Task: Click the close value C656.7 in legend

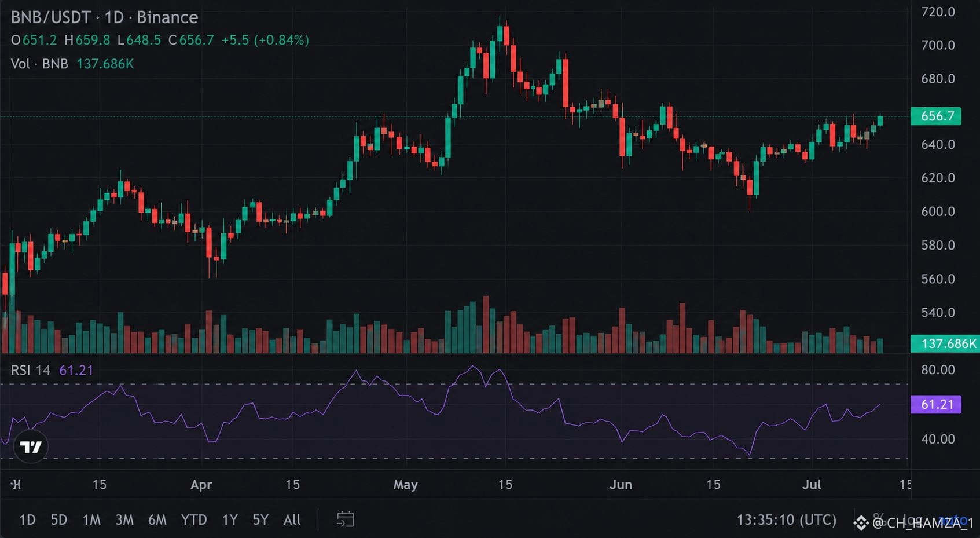Action: coord(191,40)
